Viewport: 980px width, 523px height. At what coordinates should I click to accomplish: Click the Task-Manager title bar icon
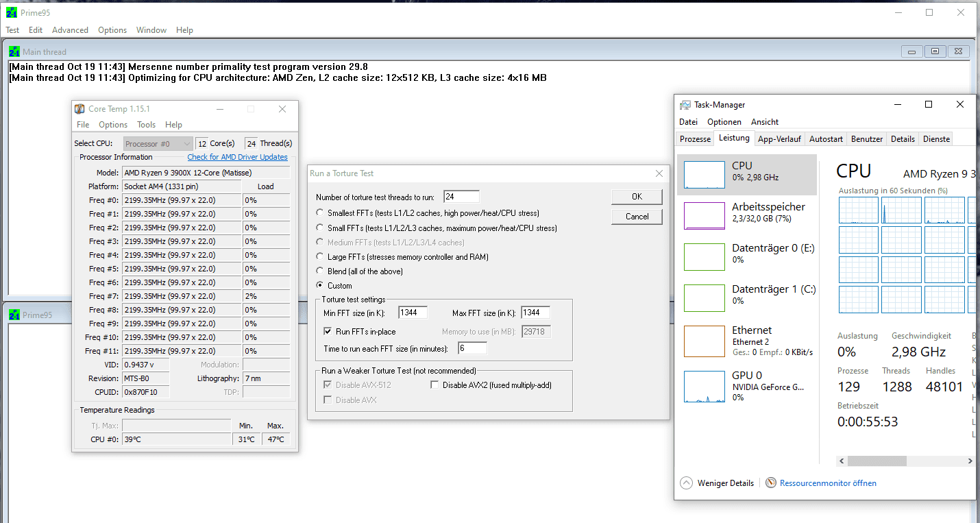pos(685,105)
